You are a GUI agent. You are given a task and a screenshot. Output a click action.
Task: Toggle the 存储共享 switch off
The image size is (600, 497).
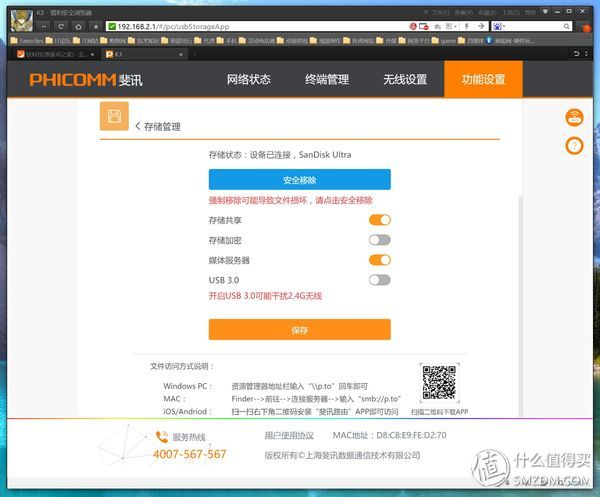click(380, 220)
